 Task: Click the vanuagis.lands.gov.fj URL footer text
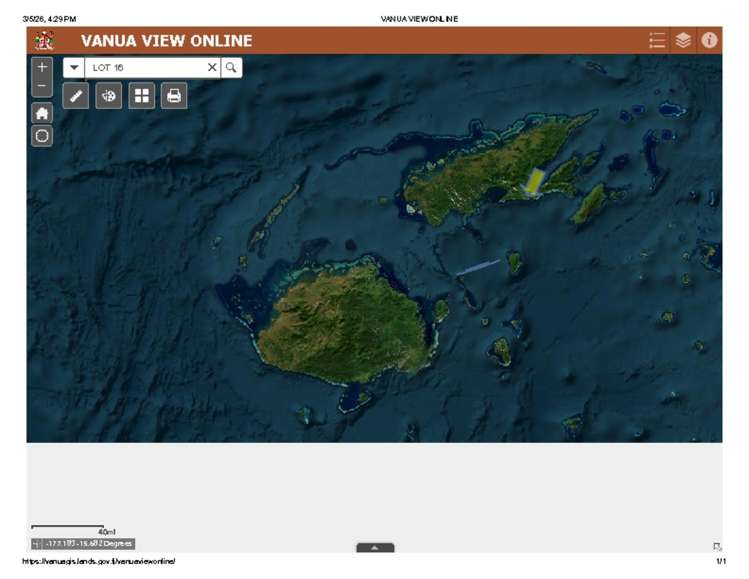click(x=98, y=561)
